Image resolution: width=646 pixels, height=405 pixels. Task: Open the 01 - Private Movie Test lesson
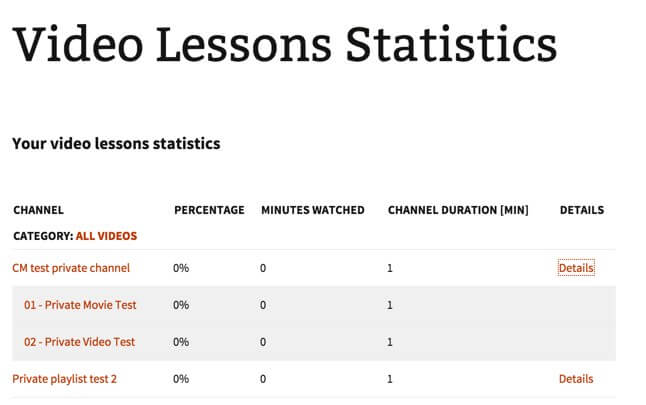[x=80, y=305]
